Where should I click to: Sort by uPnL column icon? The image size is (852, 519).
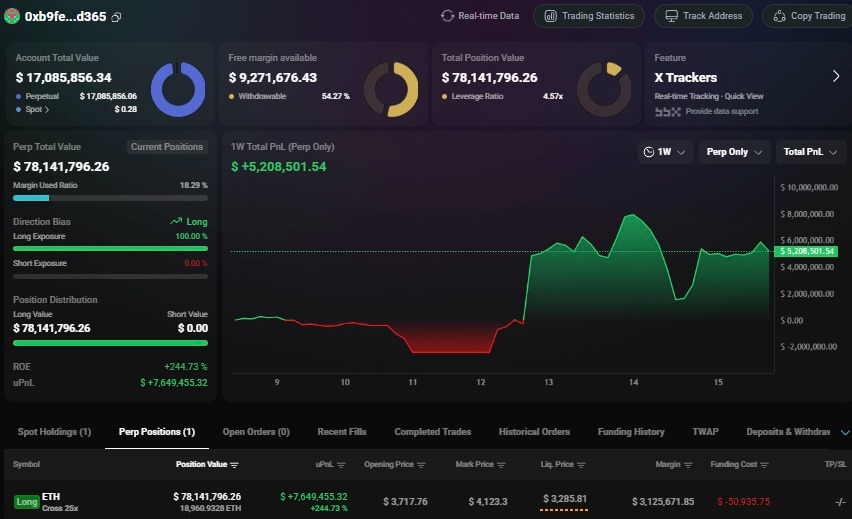(x=341, y=465)
